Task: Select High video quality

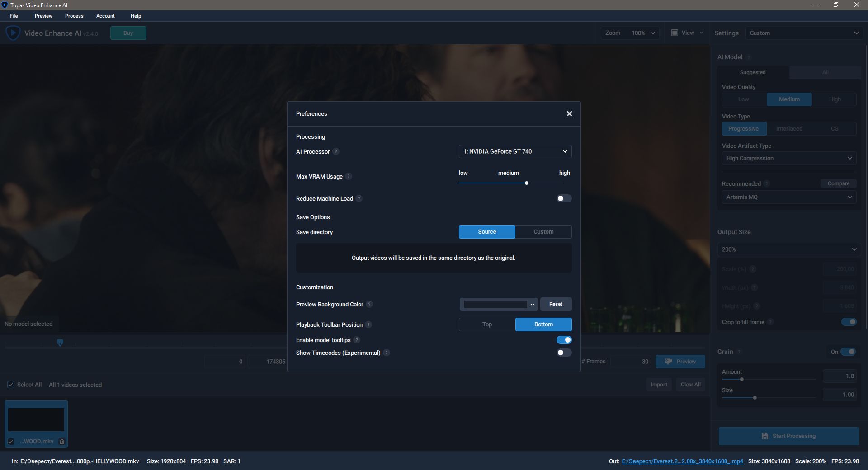Action: (835, 99)
